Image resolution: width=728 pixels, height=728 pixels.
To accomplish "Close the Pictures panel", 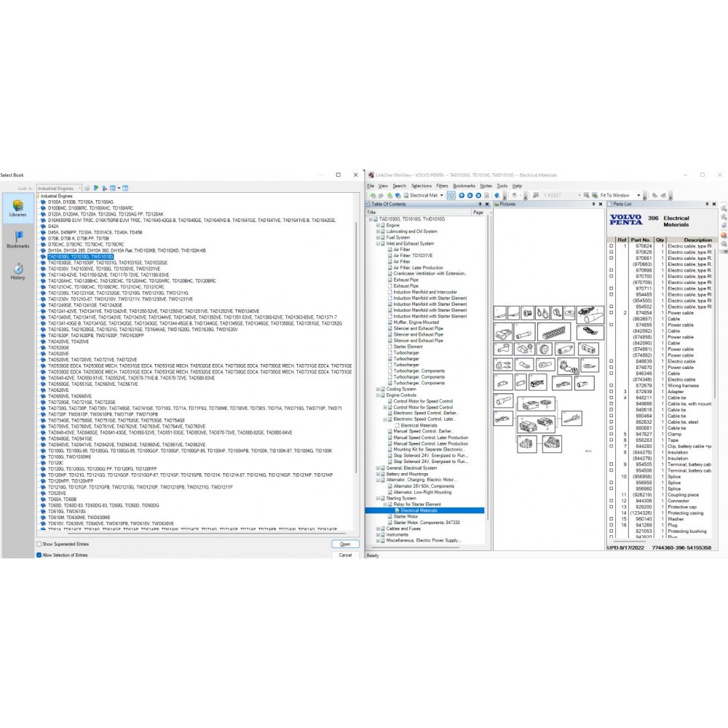I will [x=599, y=205].
